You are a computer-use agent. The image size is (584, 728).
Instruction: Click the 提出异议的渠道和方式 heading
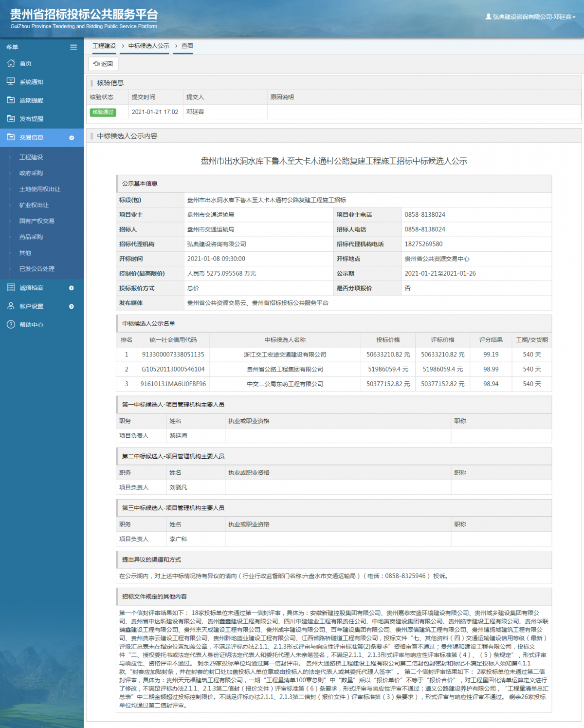pyautogui.click(x=151, y=560)
